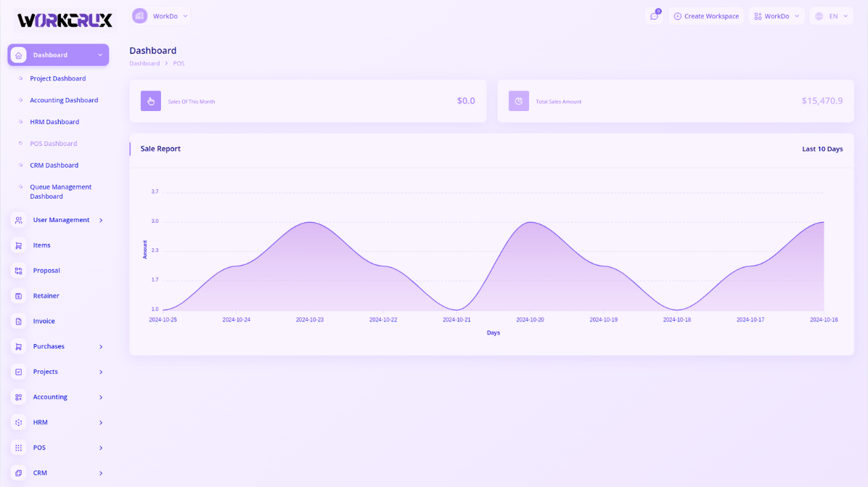
Task: Open the WorkDo profile dropdown near logo
Action: click(x=160, y=16)
